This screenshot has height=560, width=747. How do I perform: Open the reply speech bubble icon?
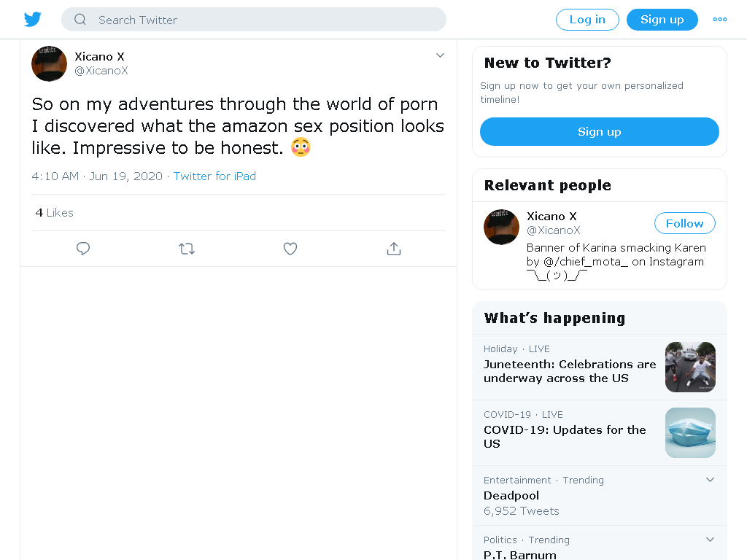(83, 249)
